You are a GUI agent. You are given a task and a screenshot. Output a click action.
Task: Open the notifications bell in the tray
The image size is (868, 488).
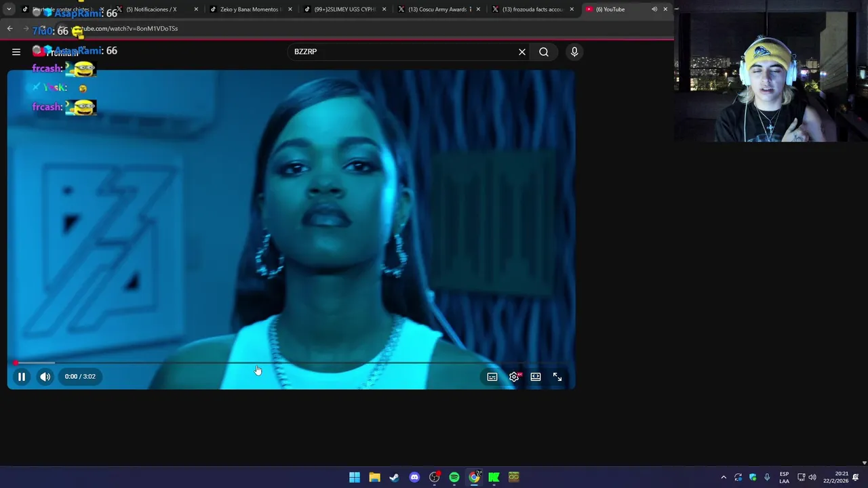(856, 477)
